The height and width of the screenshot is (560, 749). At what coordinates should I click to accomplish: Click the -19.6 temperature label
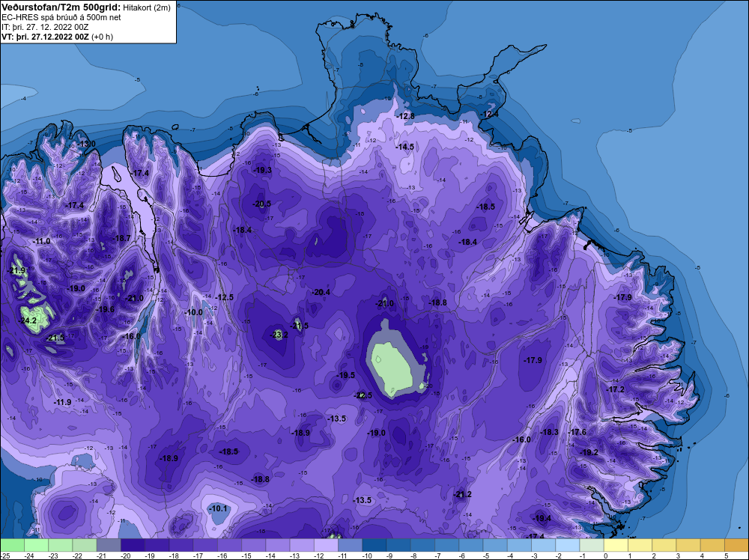point(105,309)
